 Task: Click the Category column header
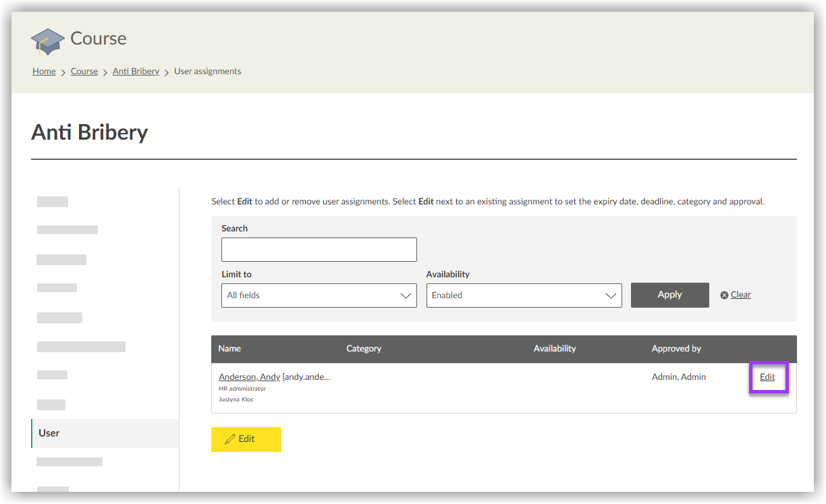(x=364, y=349)
